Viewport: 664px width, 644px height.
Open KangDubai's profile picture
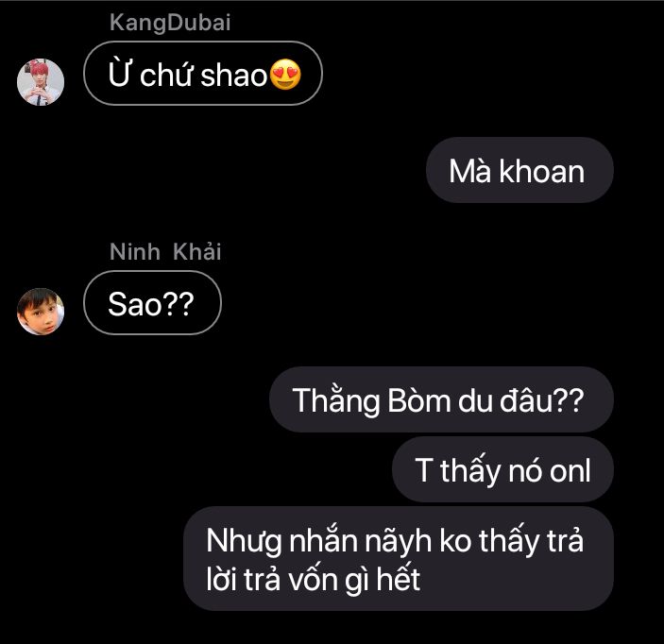click(41, 82)
